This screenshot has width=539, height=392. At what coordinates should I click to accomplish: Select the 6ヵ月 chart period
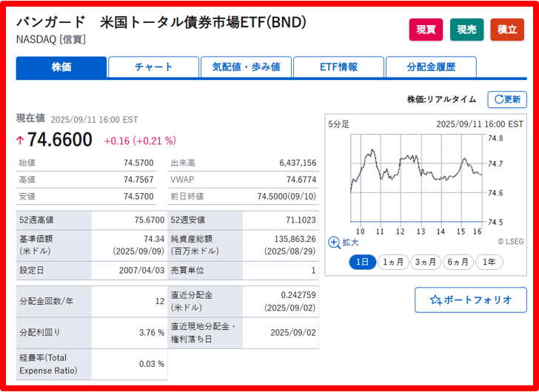(458, 263)
